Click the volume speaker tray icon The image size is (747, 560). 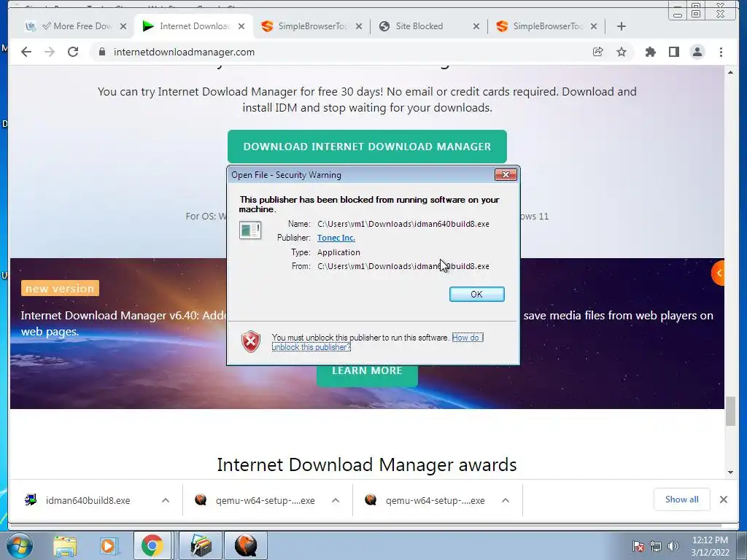[673, 547]
